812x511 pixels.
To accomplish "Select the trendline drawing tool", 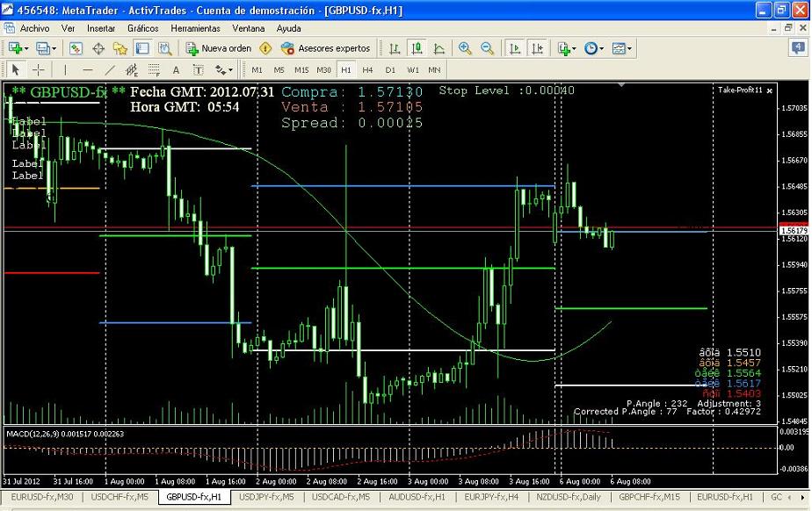I will click(x=110, y=69).
